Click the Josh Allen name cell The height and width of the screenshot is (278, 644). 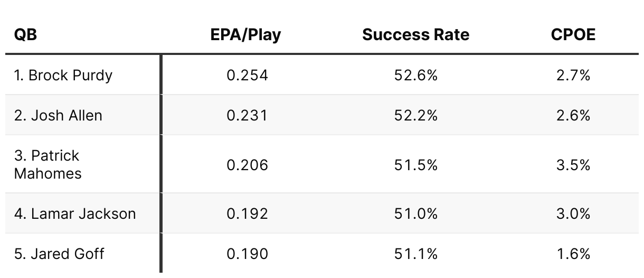58,115
